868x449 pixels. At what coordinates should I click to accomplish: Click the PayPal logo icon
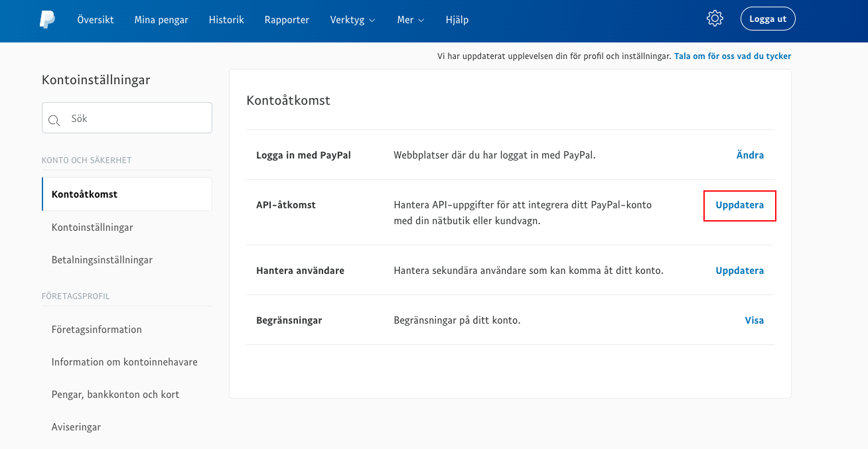pyautogui.click(x=47, y=19)
